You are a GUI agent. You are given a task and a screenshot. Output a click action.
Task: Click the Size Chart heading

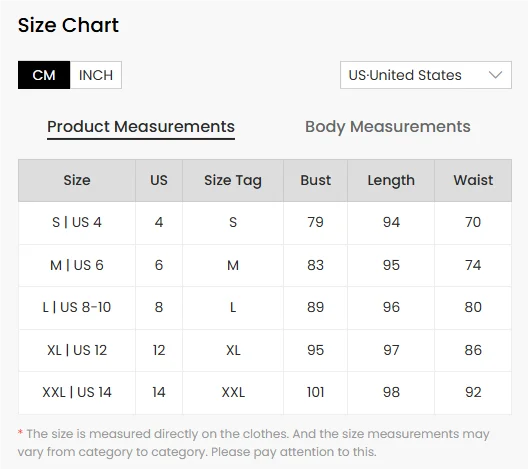pos(68,25)
